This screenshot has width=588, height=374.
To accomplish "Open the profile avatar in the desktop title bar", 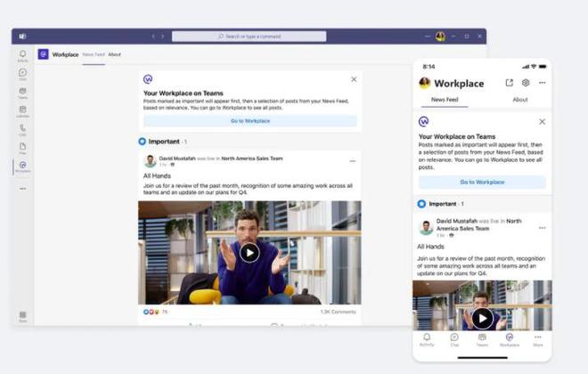I will click(x=441, y=37).
